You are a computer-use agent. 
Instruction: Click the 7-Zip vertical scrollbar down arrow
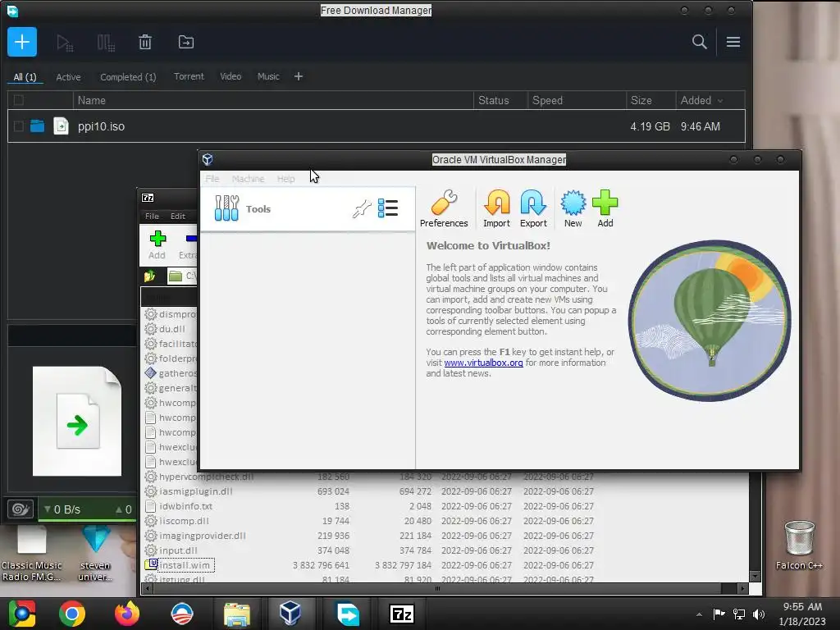755,577
